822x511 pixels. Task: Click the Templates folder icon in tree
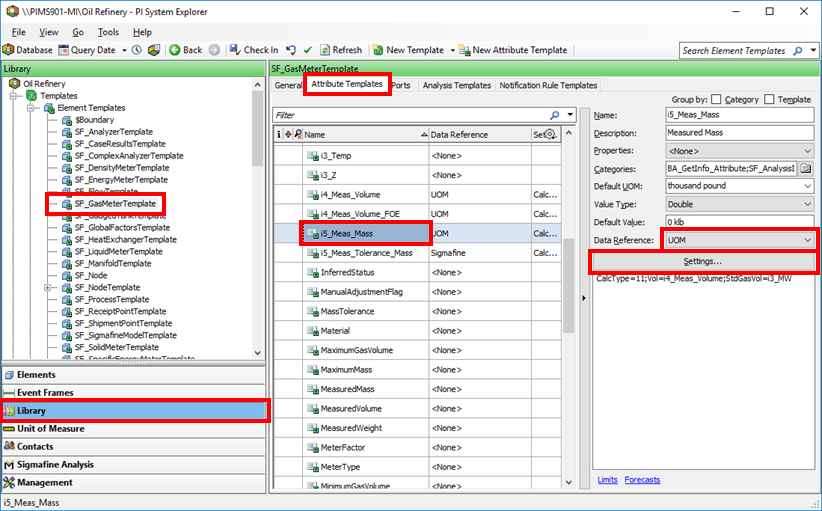pyautogui.click(x=31, y=96)
